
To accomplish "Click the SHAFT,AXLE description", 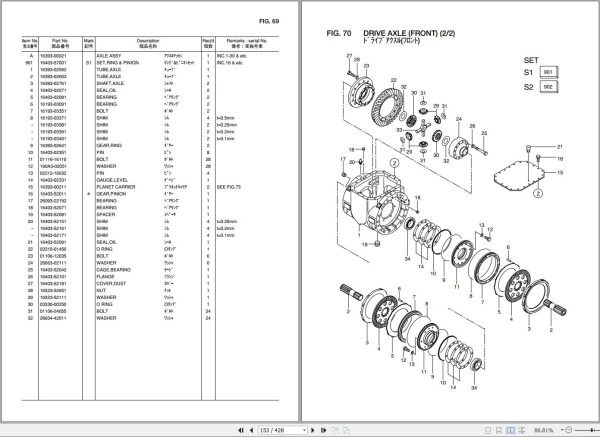I will coord(110,83).
